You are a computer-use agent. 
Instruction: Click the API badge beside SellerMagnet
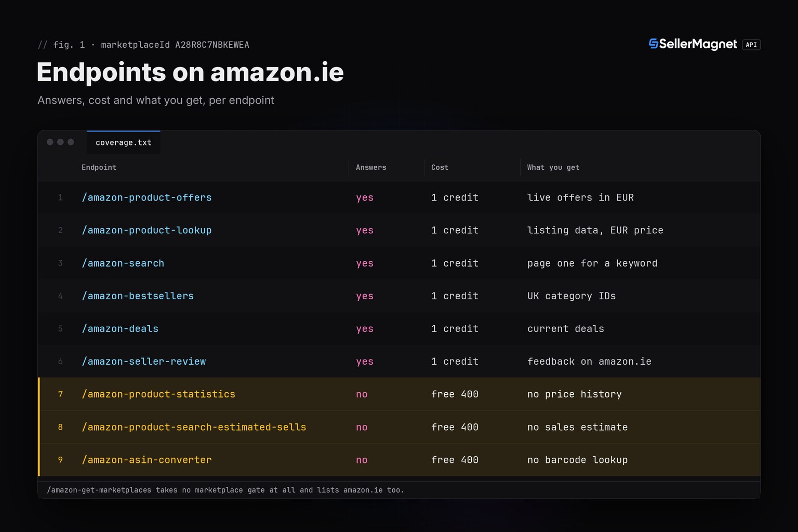[x=751, y=45]
